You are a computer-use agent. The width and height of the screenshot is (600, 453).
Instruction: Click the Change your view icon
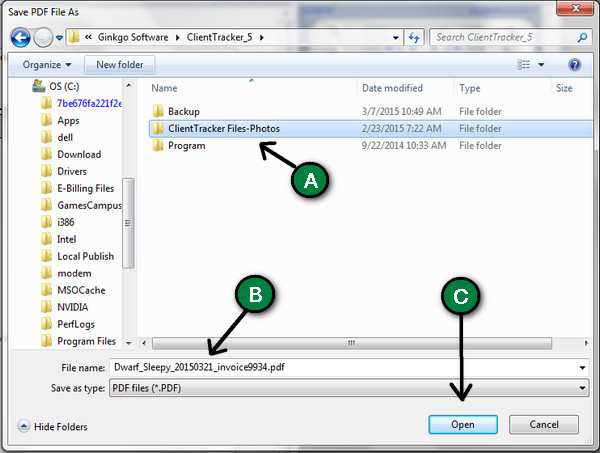(x=523, y=65)
